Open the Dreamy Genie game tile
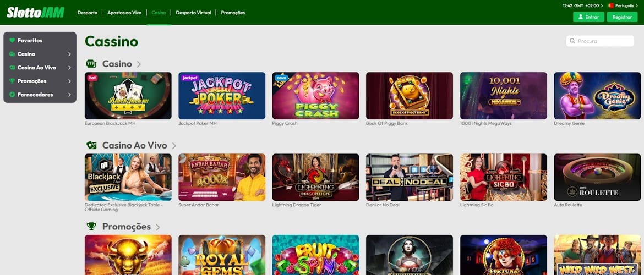 point(597,96)
